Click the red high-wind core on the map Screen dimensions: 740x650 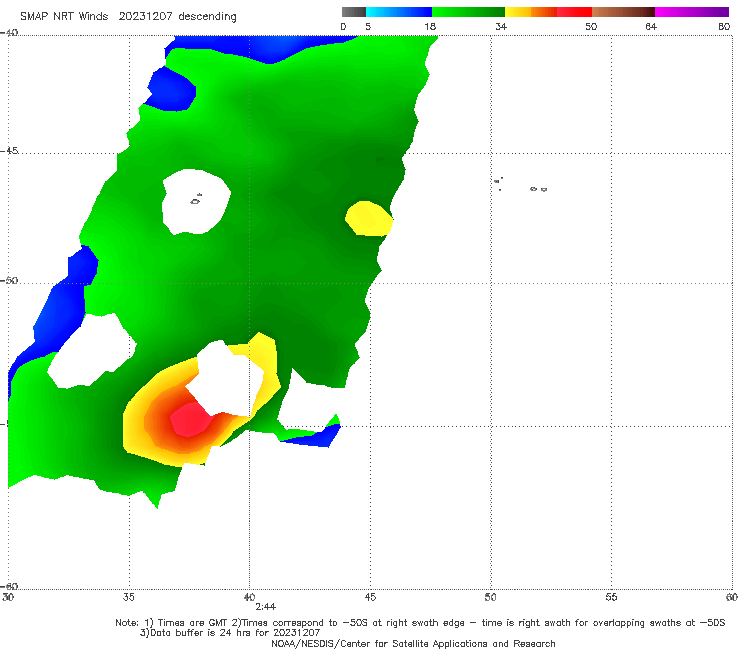[x=190, y=420]
